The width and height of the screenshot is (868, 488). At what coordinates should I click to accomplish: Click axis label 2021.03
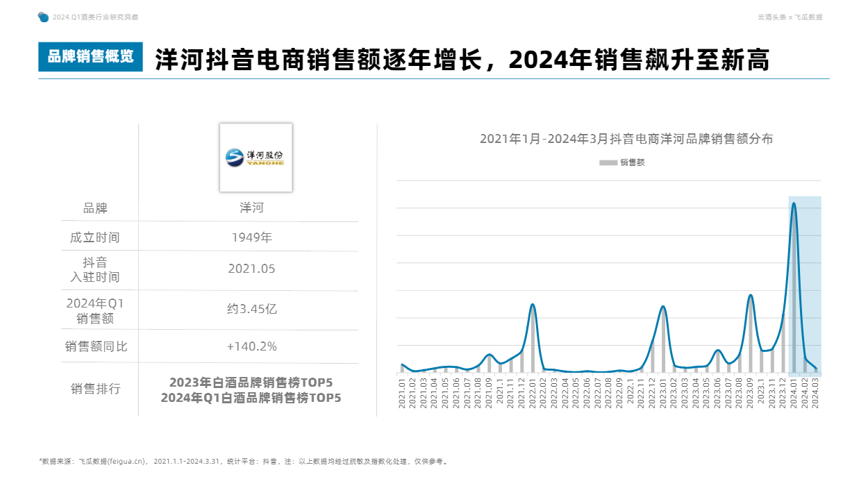coord(424,393)
